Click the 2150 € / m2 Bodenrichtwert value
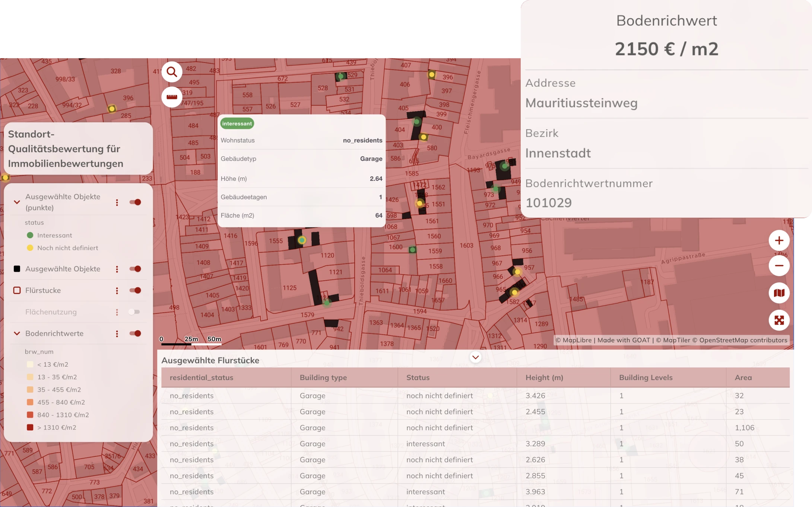812x507 pixels. [x=666, y=49]
